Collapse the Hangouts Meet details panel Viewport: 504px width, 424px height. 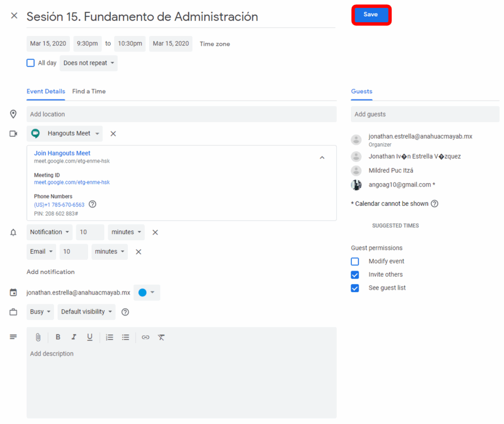(322, 158)
